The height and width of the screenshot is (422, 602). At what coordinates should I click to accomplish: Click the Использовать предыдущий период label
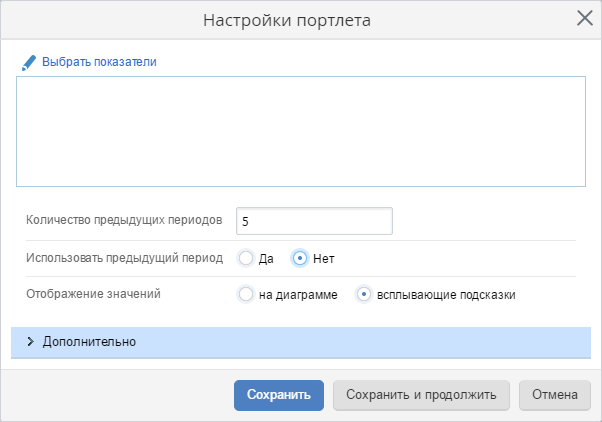coord(124,257)
